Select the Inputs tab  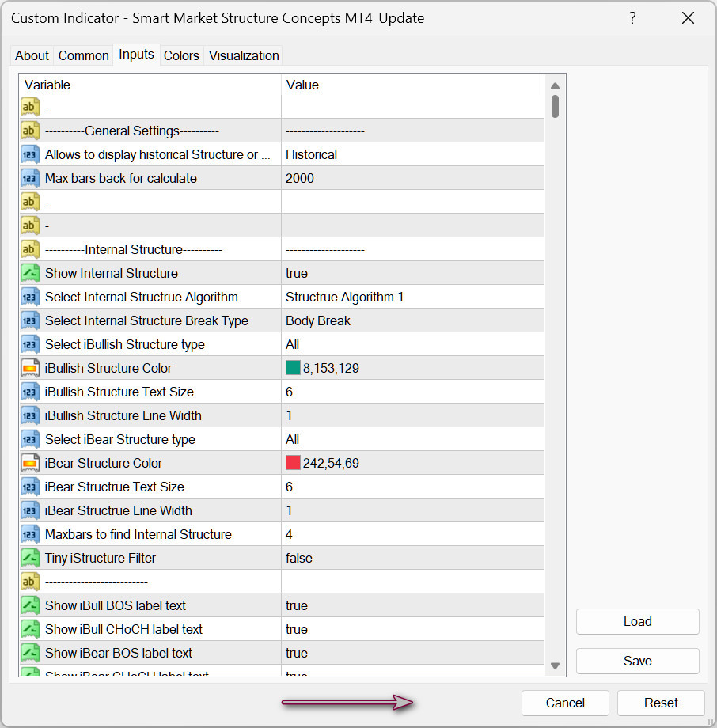click(136, 55)
